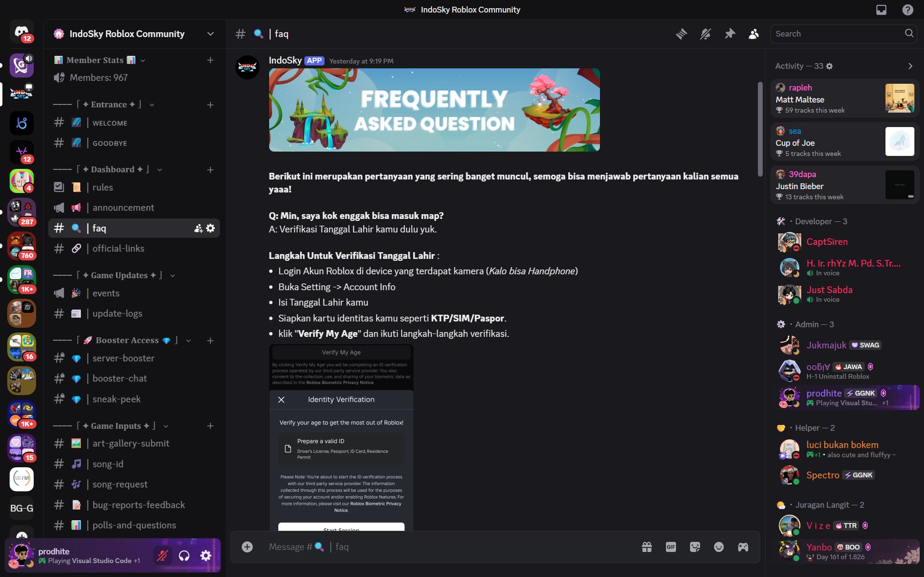Open the emoji picker
Image resolution: width=924 pixels, height=577 pixels.
pos(719,547)
